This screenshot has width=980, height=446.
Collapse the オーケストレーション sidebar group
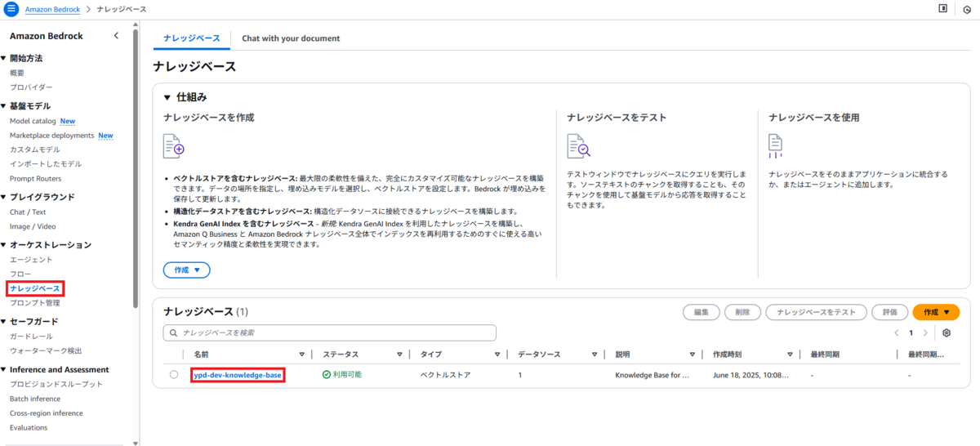pyautogui.click(x=4, y=245)
